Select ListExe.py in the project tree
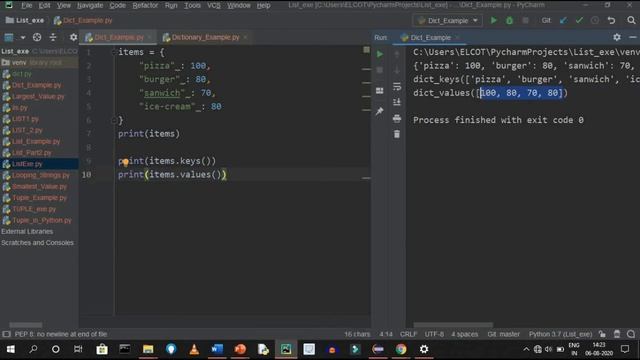Image resolution: width=640 pixels, height=360 pixels. click(27, 164)
